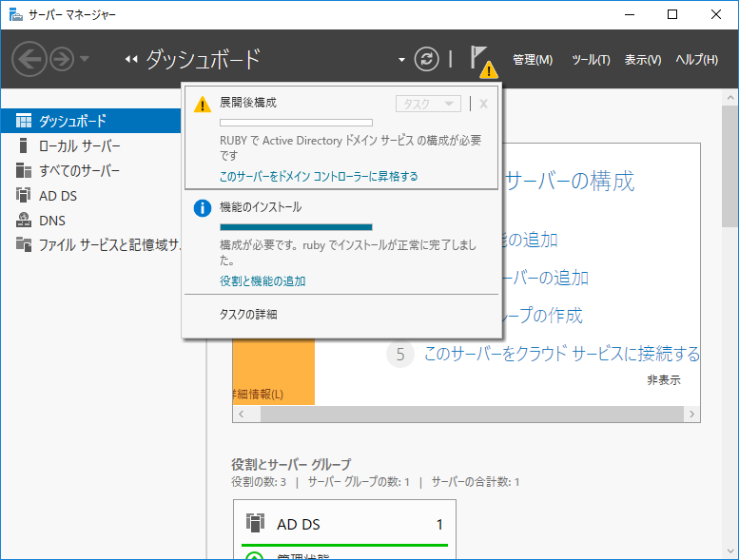Click the notifications flag with warning
The image size is (739, 560).
click(483, 62)
